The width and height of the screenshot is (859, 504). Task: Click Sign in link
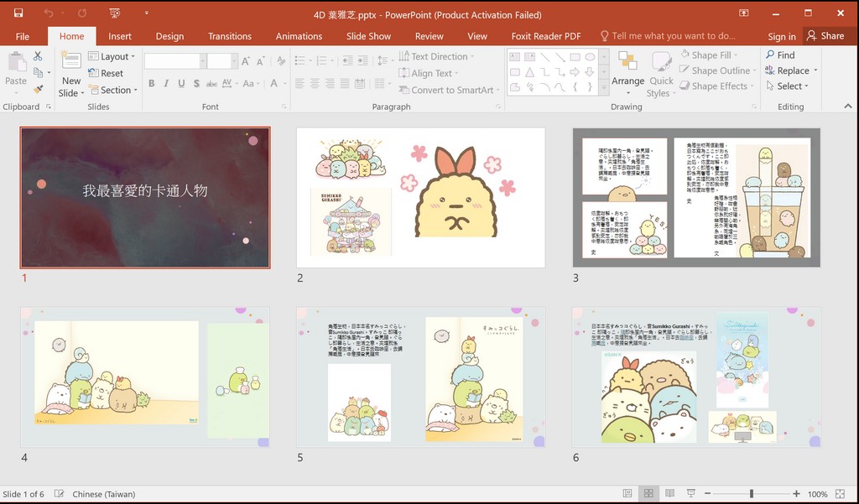click(x=781, y=36)
